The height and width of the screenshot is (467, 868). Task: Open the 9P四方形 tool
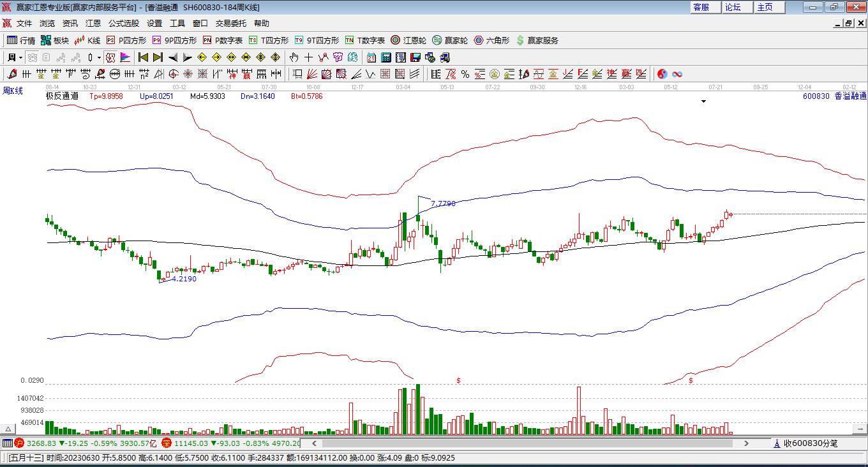[x=174, y=40]
